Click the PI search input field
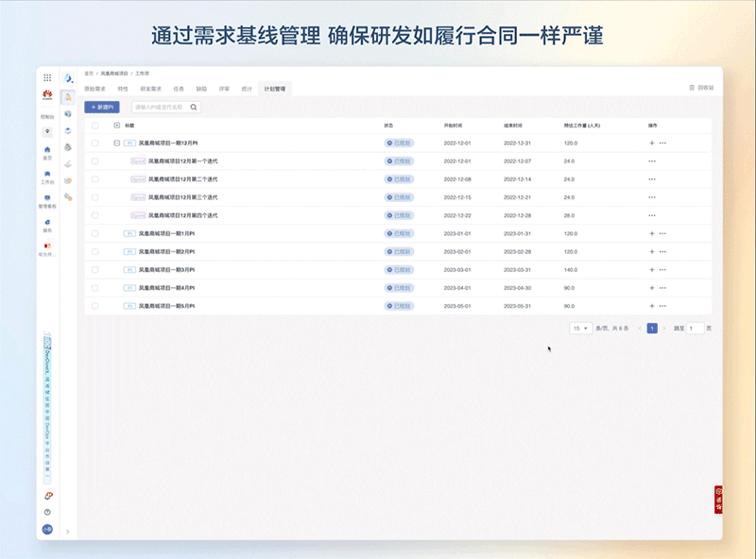The image size is (756, 559). pos(162,106)
